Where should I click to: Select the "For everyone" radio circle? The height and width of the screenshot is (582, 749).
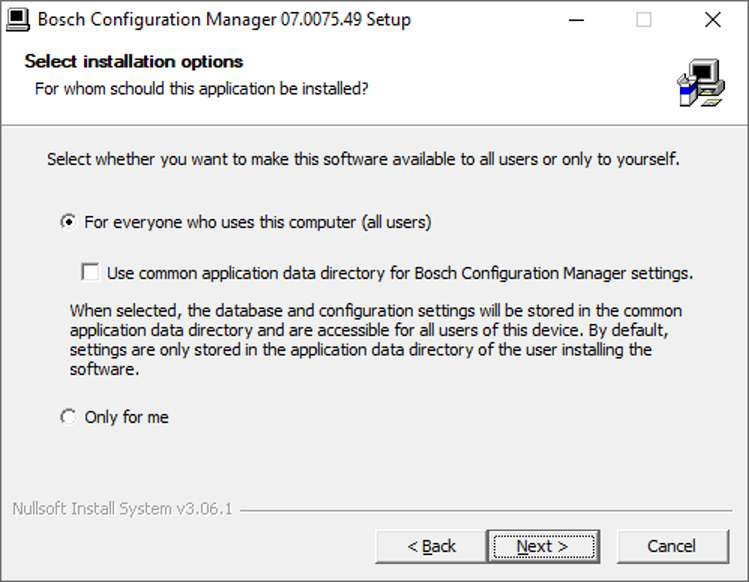pos(68,222)
